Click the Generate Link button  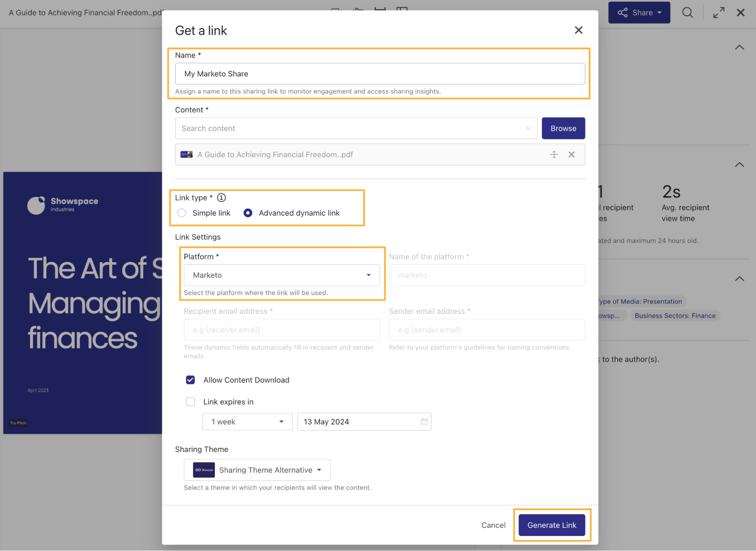tap(551, 525)
